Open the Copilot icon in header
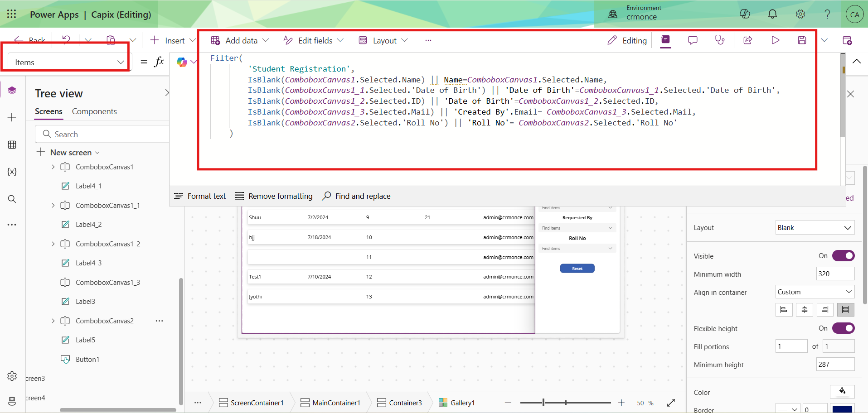Screen dimensions: 868x413 (x=745, y=14)
